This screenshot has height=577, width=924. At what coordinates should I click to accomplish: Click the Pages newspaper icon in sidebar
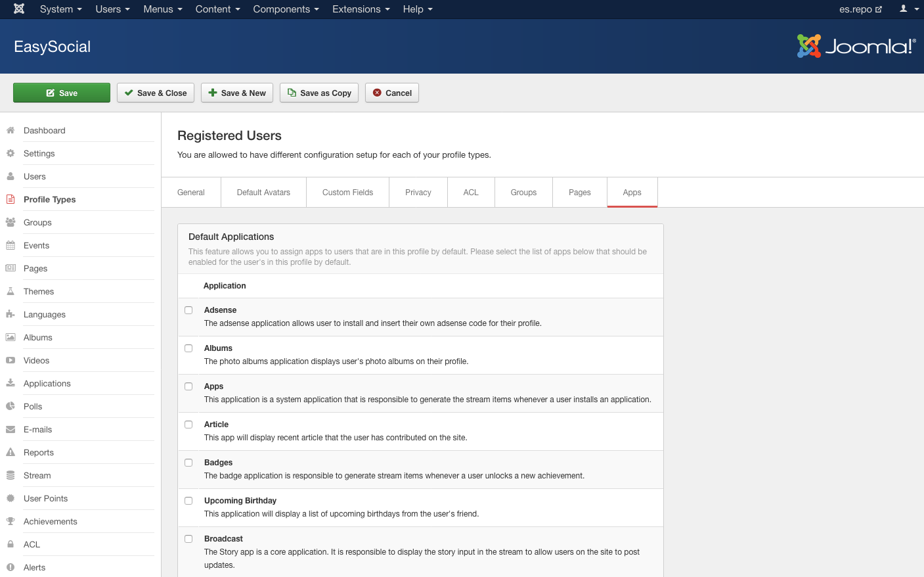(x=11, y=268)
